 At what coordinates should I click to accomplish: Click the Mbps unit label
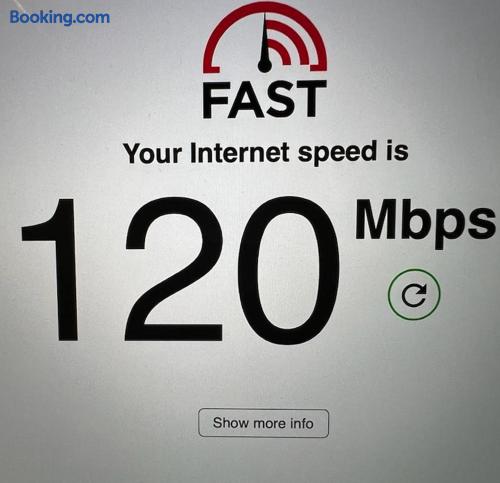[425, 222]
